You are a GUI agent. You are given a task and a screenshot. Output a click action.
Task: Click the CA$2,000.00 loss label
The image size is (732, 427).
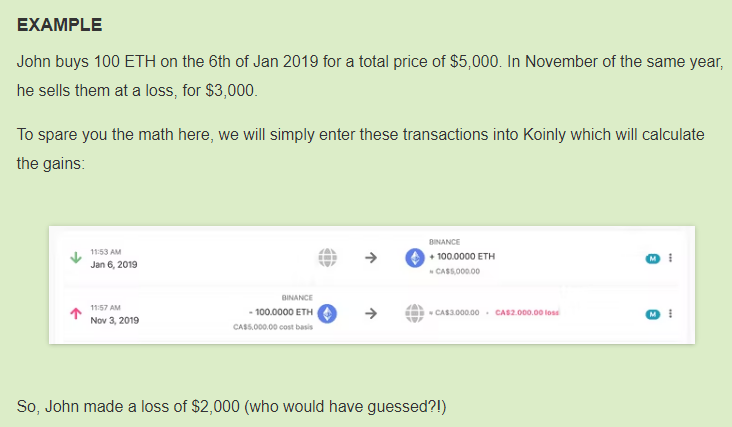(x=527, y=313)
